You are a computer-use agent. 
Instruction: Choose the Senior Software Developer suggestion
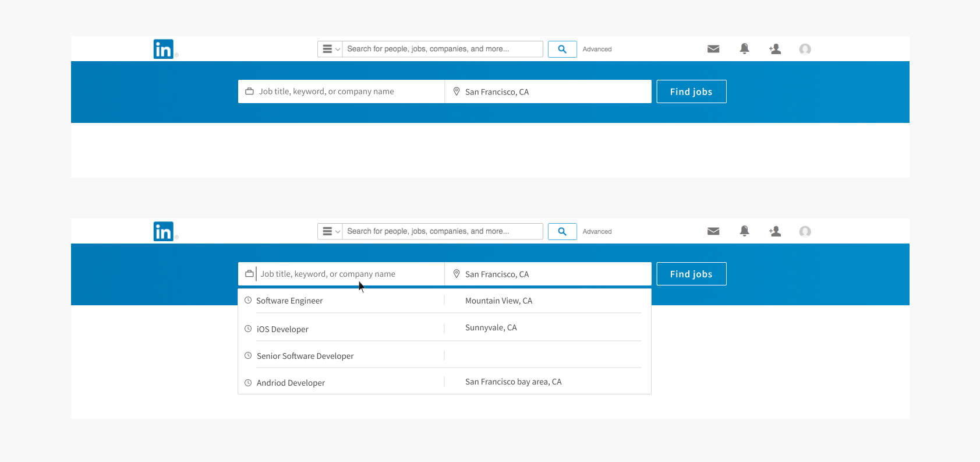click(x=305, y=356)
